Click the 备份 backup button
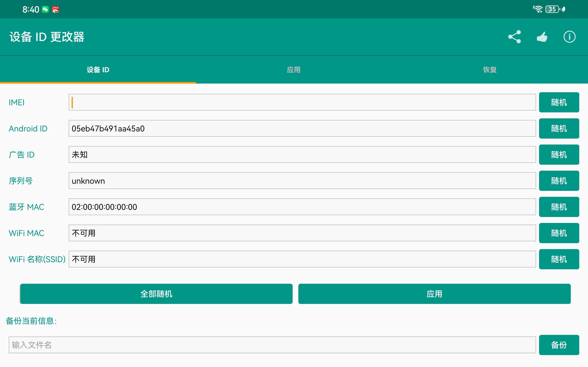The height and width of the screenshot is (367, 588). tap(559, 345)
